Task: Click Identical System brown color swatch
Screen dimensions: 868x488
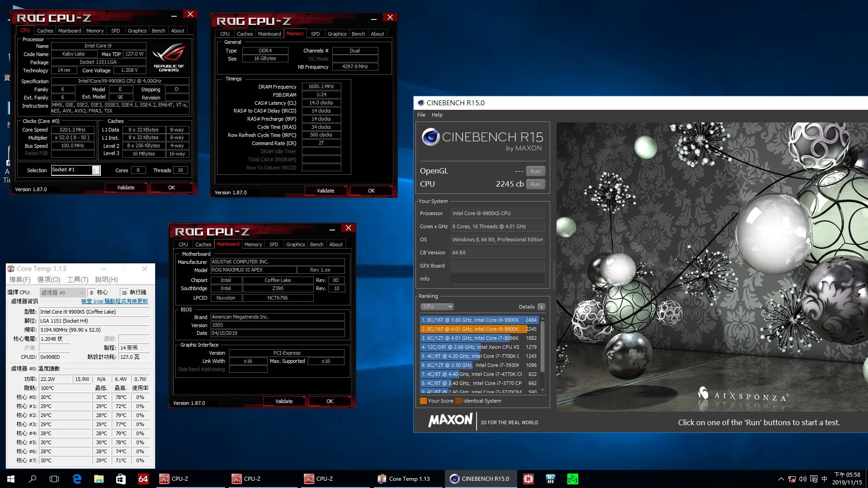Action: pyautogui.click(x=459, y=401)
